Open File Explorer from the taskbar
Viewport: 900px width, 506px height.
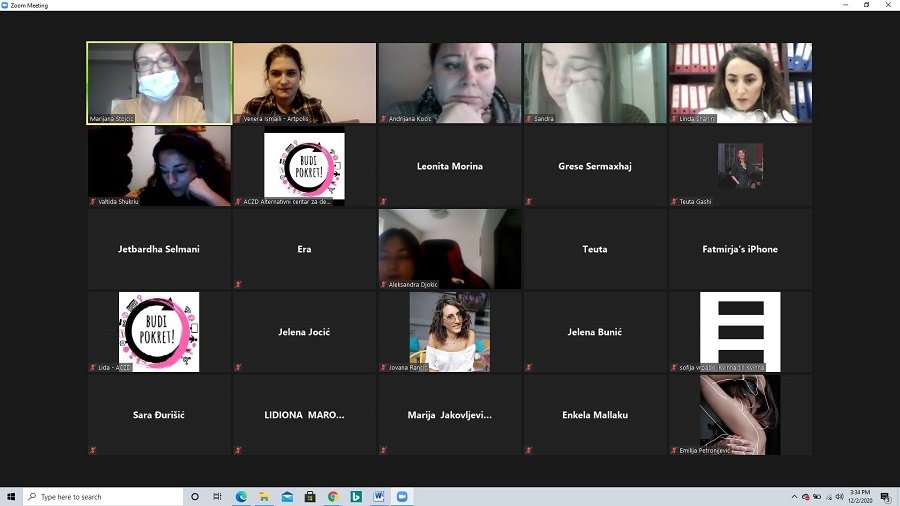(x=264, y=497)
